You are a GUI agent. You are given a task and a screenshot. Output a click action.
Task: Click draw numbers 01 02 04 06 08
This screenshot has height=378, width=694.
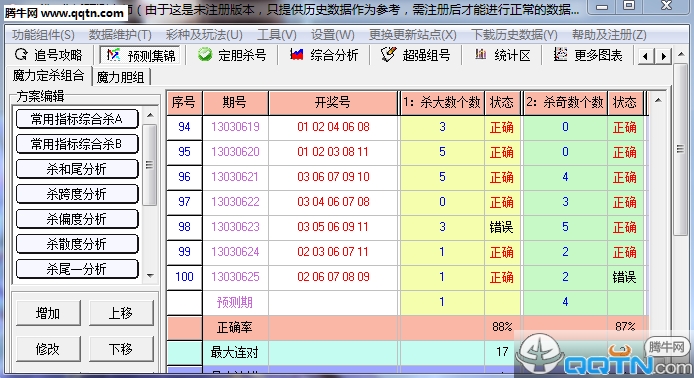click(x=333, y=127)
